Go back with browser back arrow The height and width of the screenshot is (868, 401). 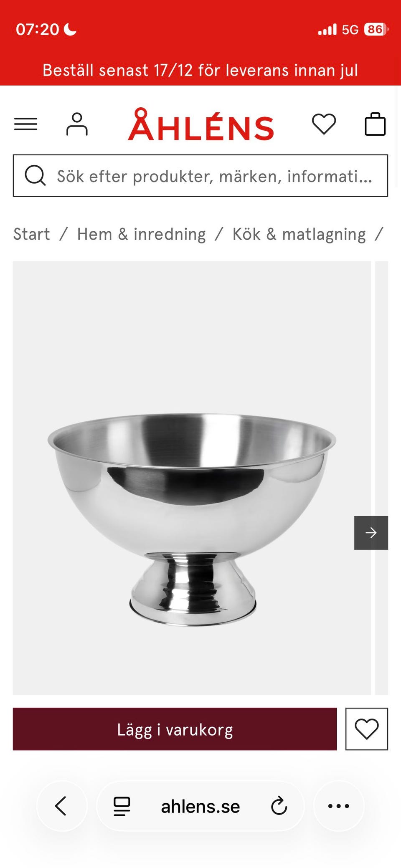tap(61, 806)
